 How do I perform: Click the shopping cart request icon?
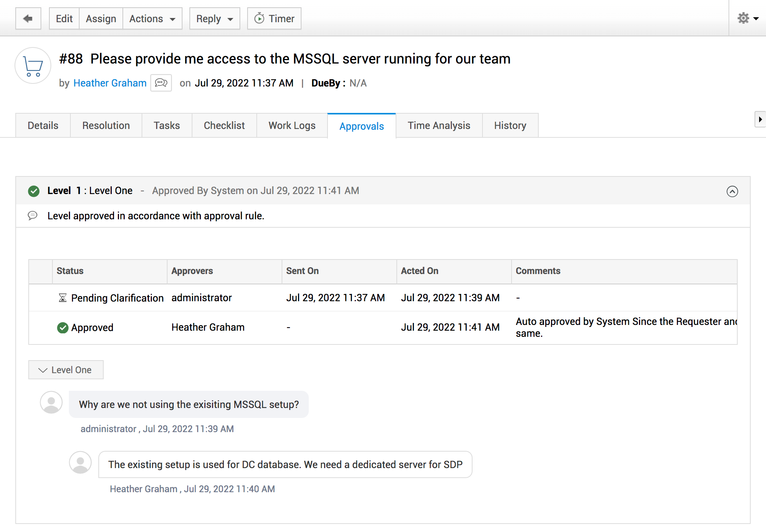click(33, 66)
